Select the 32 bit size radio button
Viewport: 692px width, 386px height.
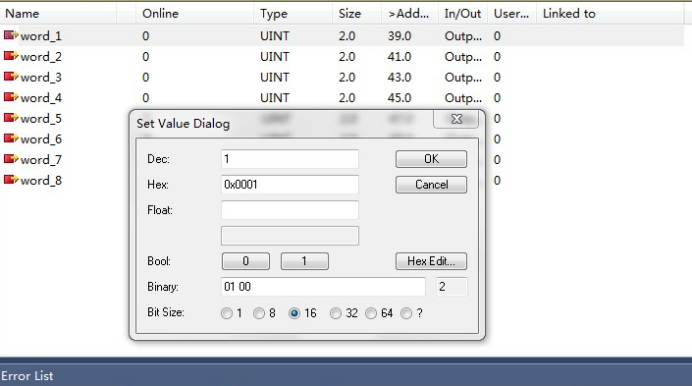[x=335, y=313]
